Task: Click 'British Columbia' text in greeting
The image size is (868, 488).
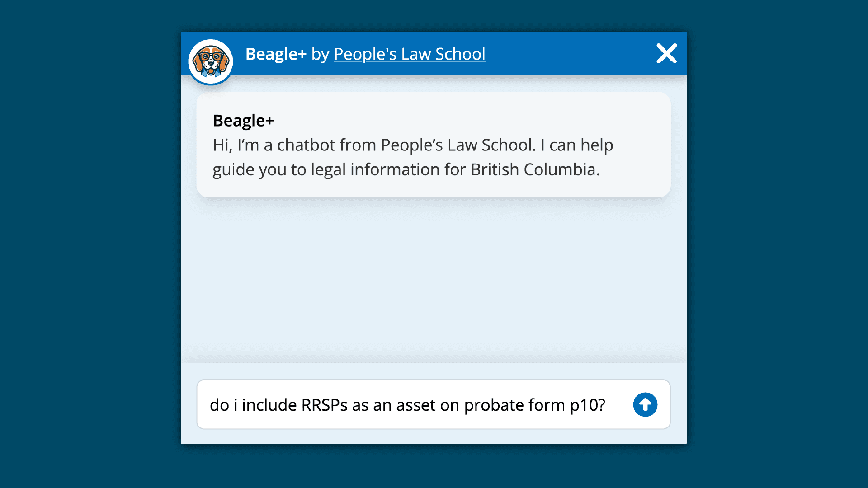Action: 535,169
